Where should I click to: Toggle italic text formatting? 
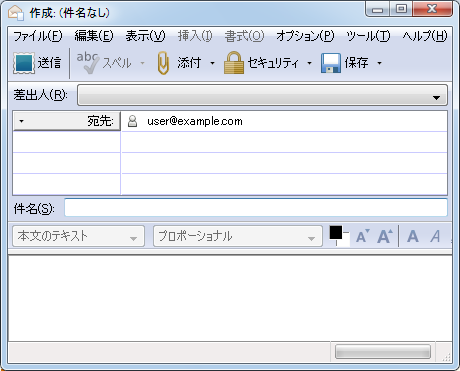435,236
